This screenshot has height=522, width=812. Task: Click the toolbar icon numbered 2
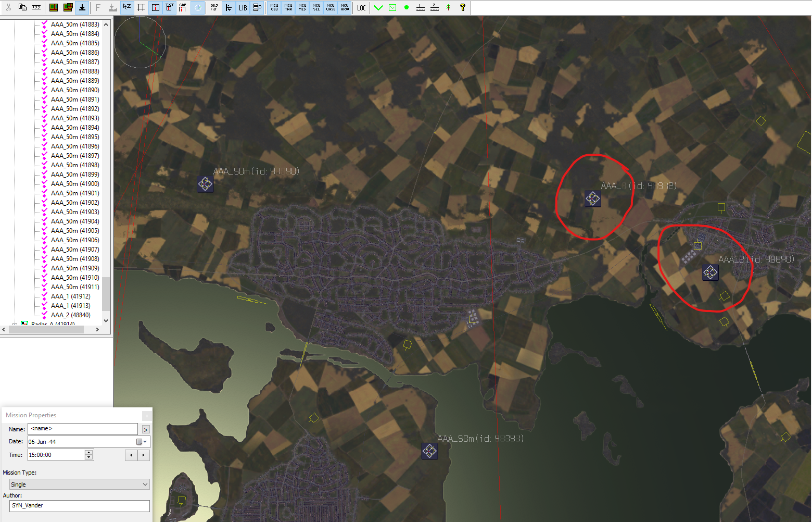pyautogui.click(x=435, y=7)
